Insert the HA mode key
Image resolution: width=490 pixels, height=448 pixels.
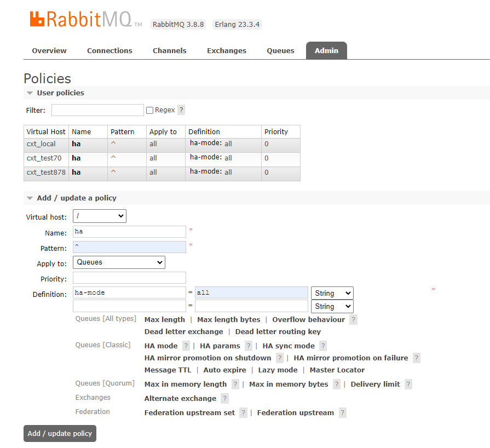pyautogui.click(x=161, y=346)
